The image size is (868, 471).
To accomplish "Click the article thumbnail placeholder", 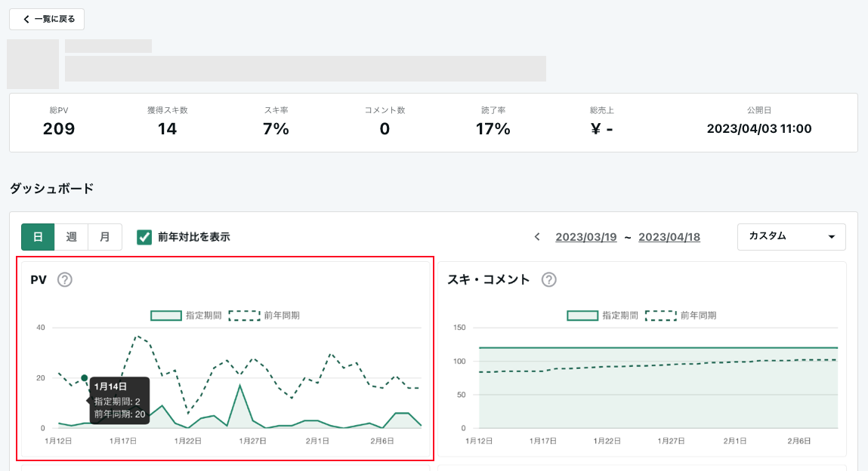I will pos(32,64).
